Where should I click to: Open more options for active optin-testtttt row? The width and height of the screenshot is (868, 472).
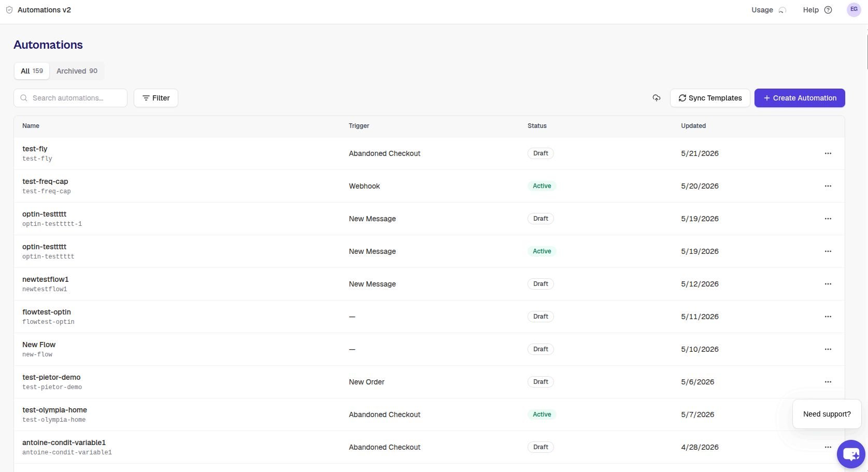(x=828, y=251)
